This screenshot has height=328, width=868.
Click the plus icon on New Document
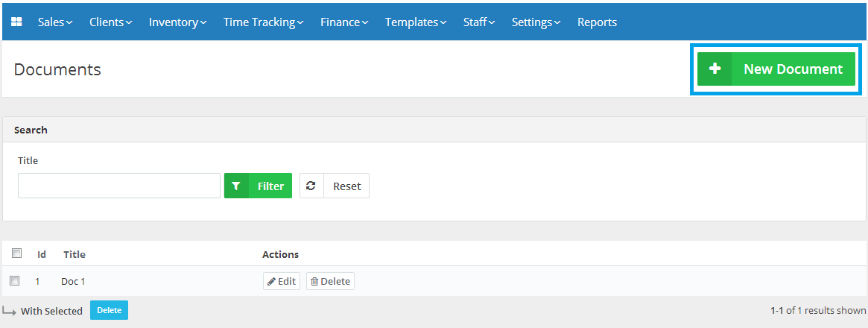pos(715,69)
